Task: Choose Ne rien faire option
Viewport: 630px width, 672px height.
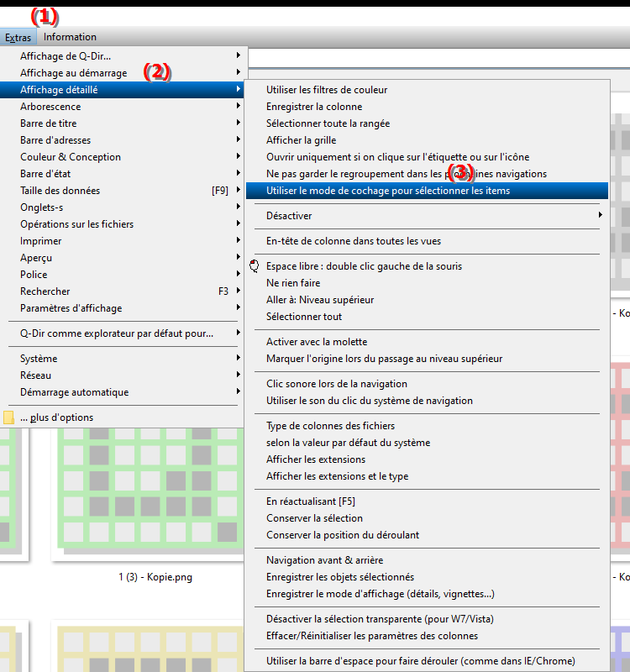Action: point(293,283)
